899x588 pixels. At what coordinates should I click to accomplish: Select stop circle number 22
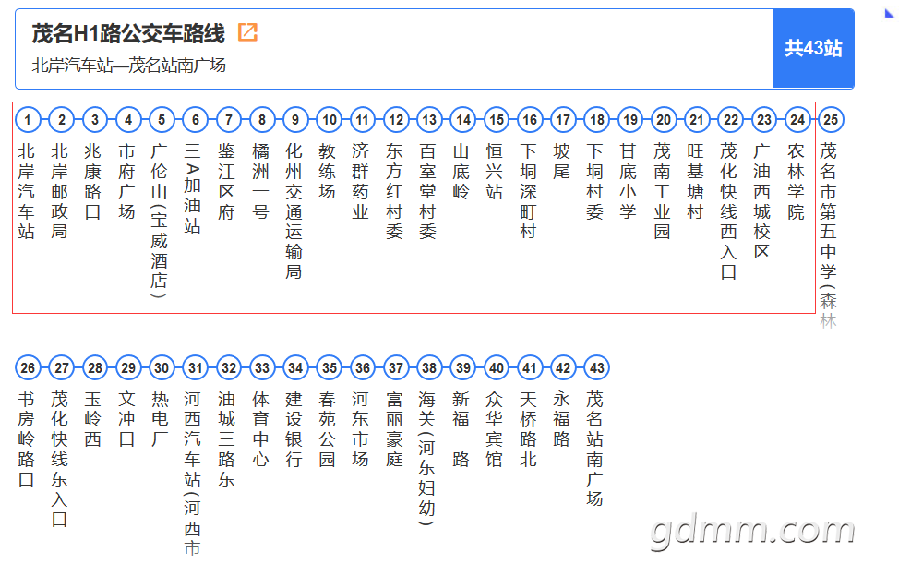point(730,120)
